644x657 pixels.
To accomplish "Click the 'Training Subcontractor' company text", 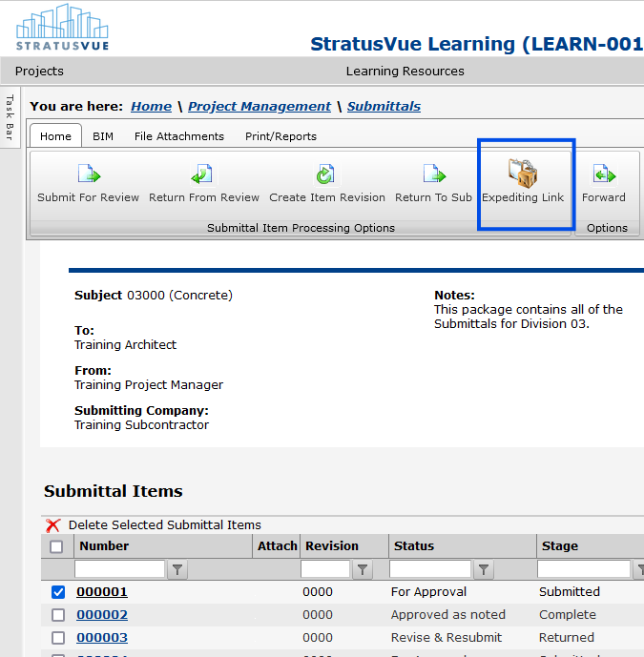I will (x=142, y=425).
